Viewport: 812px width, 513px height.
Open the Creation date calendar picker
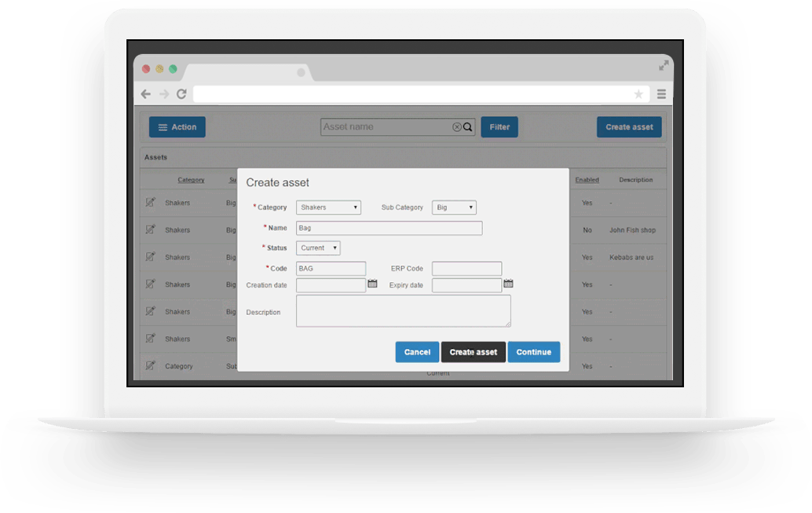[372, 284]
